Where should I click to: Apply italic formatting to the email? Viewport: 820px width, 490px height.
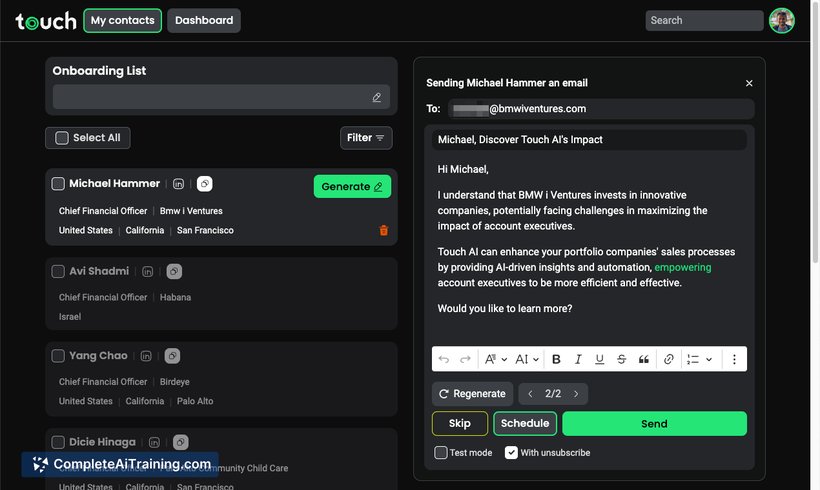pos(578,359)
